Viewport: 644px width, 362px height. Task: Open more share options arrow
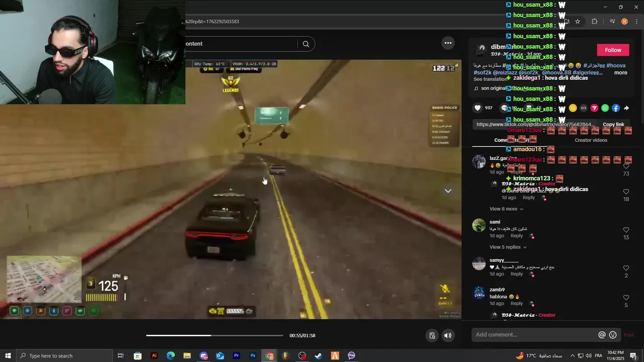pos(626,108)
